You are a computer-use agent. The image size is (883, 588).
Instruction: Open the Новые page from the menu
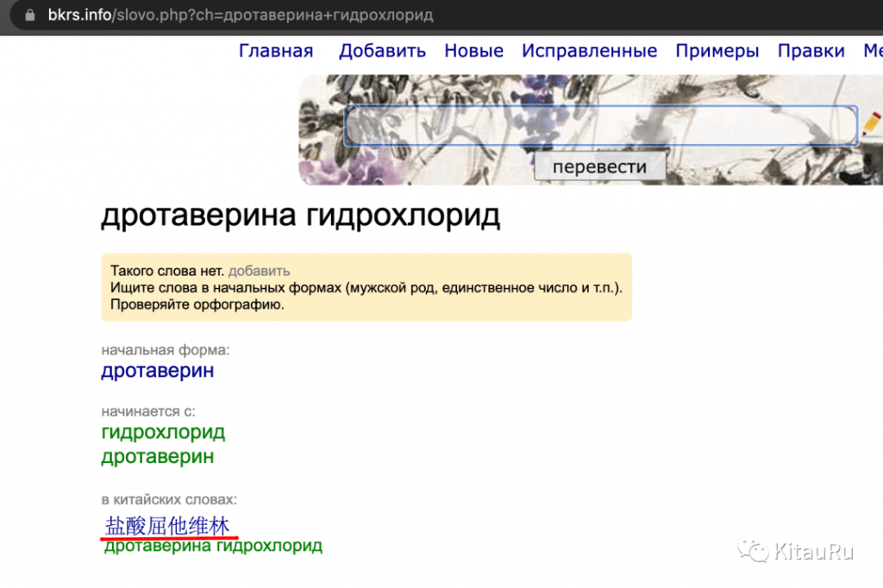[473, 50]
